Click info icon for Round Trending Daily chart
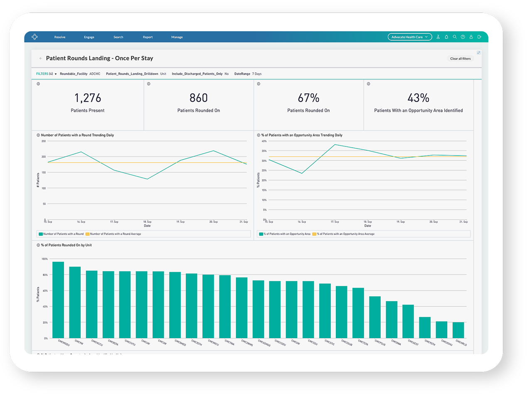This screenshot has width=532, height=401. (x=38, y=135)
